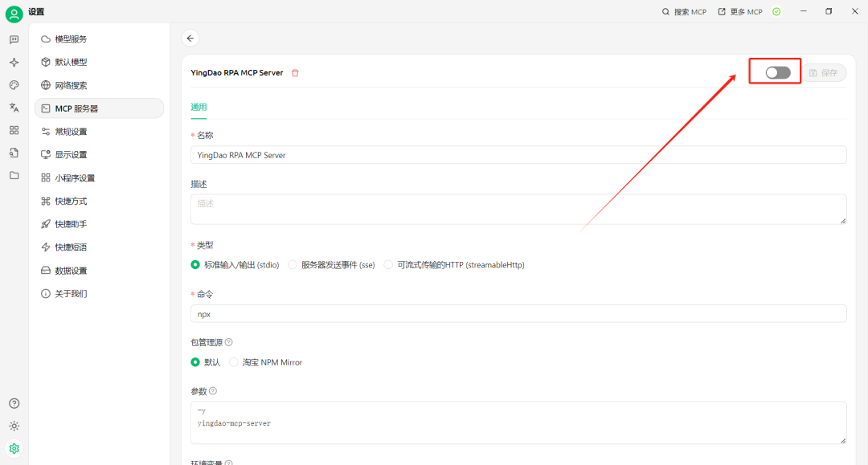
Task: Open 数据设置 settings
Action: point(99,271)
